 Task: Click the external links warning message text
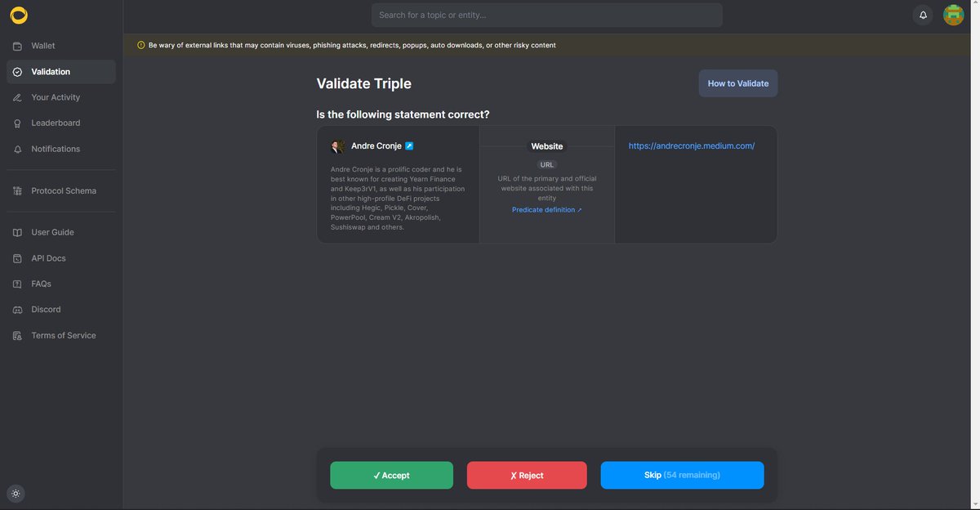(352, 45)
